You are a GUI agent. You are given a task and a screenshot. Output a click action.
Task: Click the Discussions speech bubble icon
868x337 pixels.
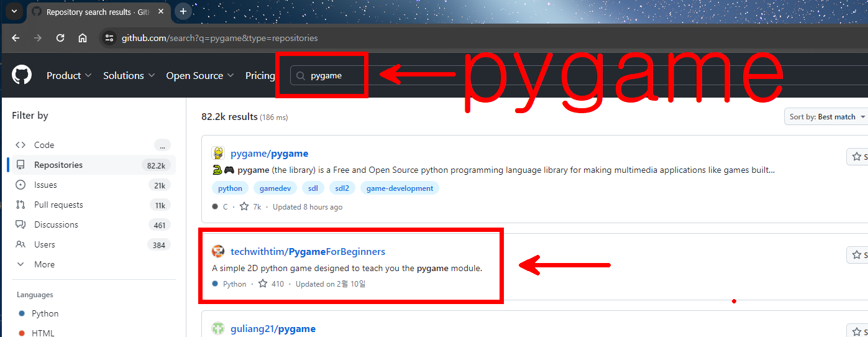[21, 224]
